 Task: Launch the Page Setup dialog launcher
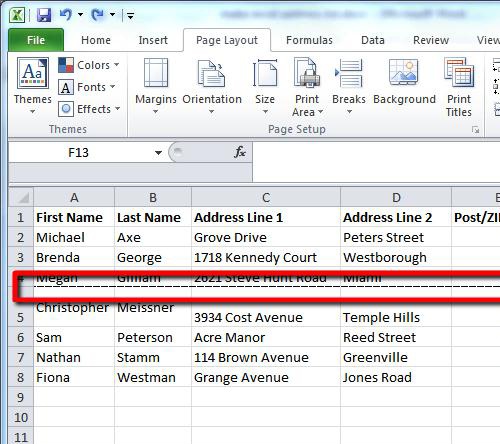476,130
